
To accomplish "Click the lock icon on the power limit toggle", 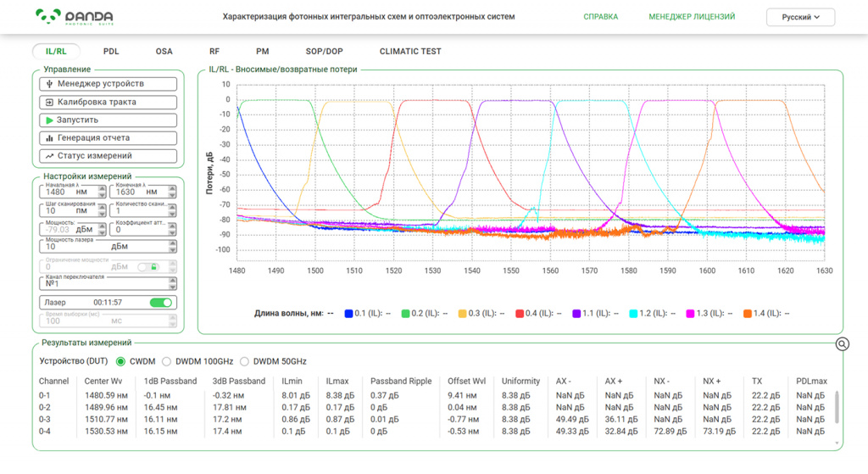I will [x=154, y=267].
